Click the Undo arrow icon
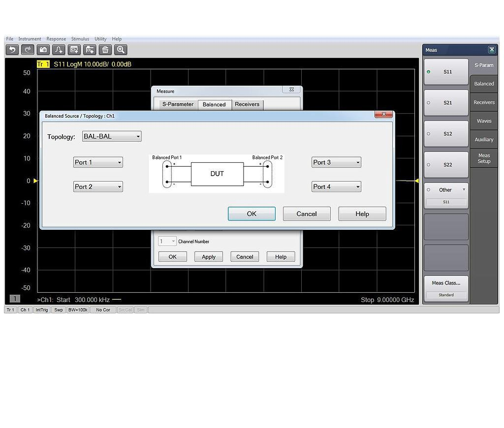The width and height of the screenshot is (504, 428). coord(12,49)
